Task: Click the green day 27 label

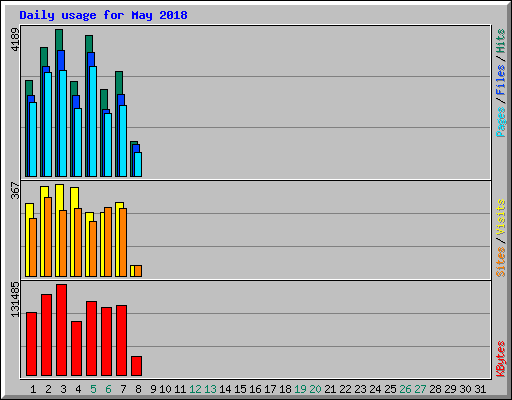Action: coord(420,389)
